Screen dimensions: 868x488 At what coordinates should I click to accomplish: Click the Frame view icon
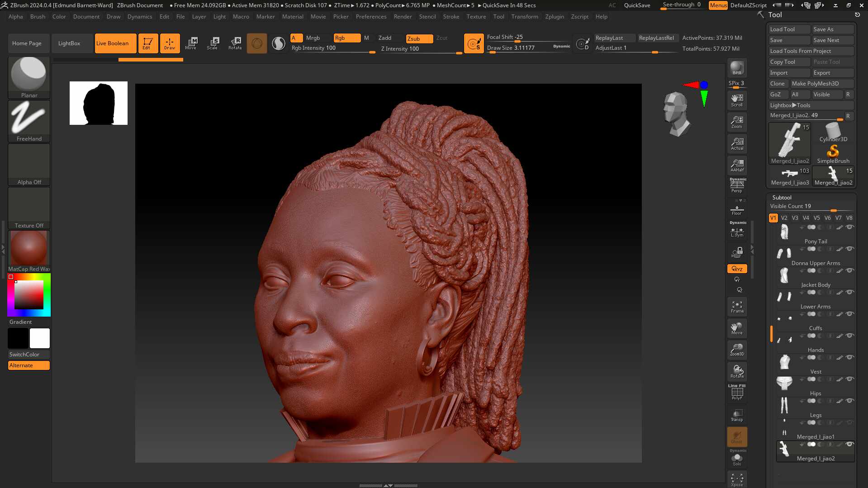[x=737, y=307]
